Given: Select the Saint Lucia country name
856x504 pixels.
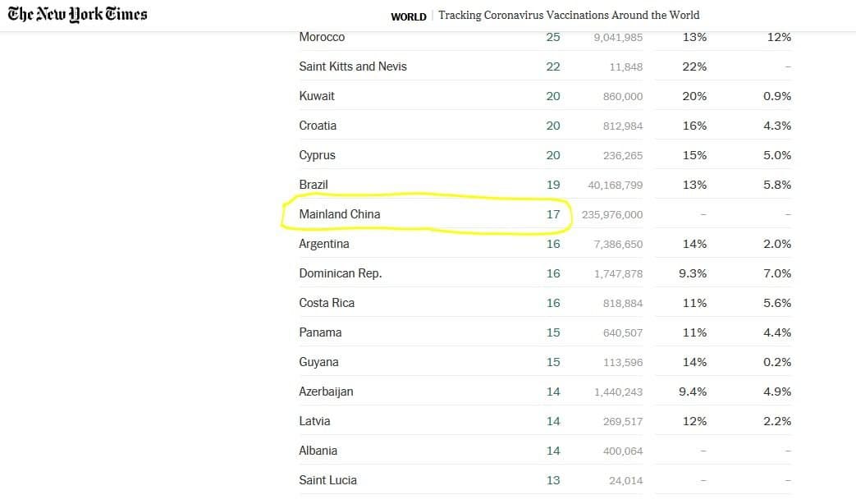Looking at the screenshot, I should [x=327, y=480].
